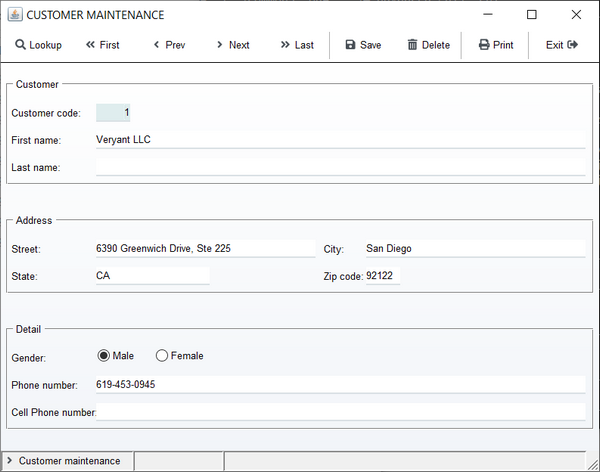Jump to First record
This screenshot has width=600, height=472.
(102, 45)
